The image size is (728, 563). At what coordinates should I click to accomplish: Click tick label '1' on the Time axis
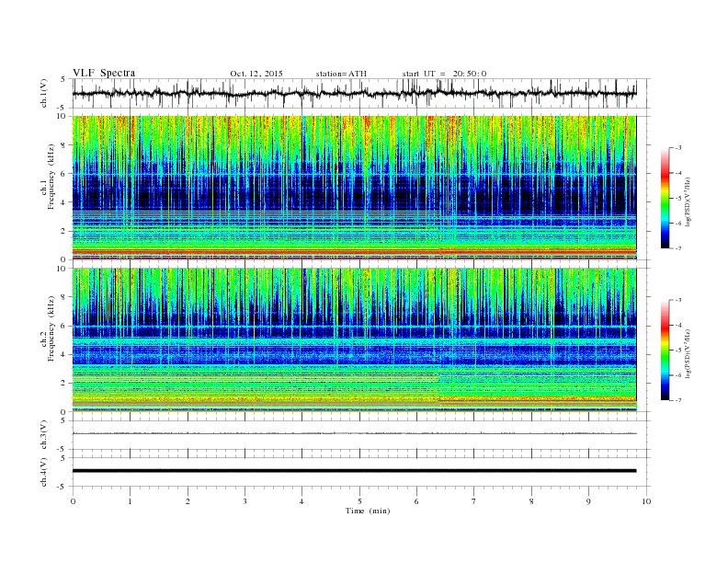tap(130, 501)
